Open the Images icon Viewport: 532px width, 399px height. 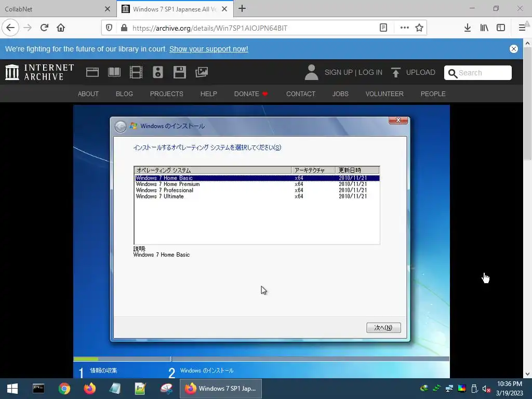click(202, 72)
